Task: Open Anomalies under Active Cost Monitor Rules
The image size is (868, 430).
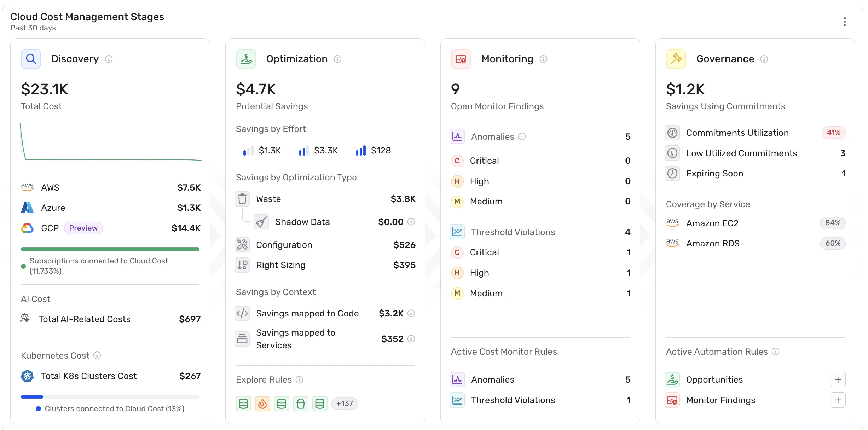Action: pos(540,379)
